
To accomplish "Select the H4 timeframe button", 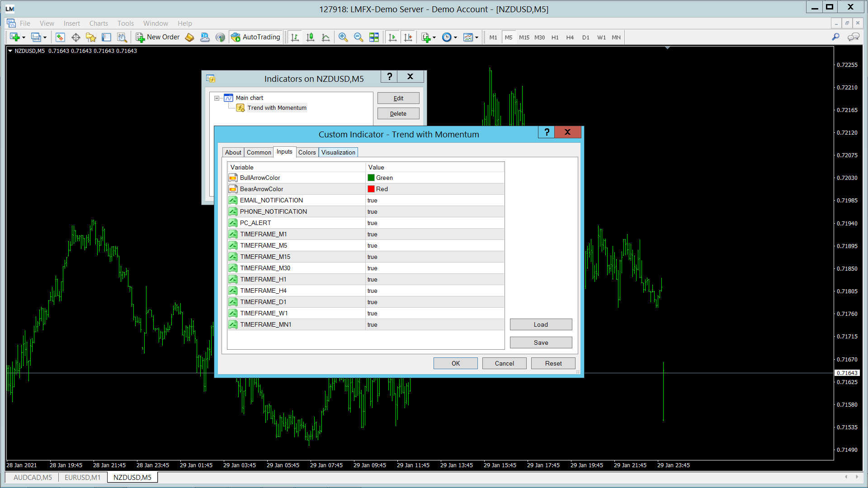I will (x=570, y=38).
